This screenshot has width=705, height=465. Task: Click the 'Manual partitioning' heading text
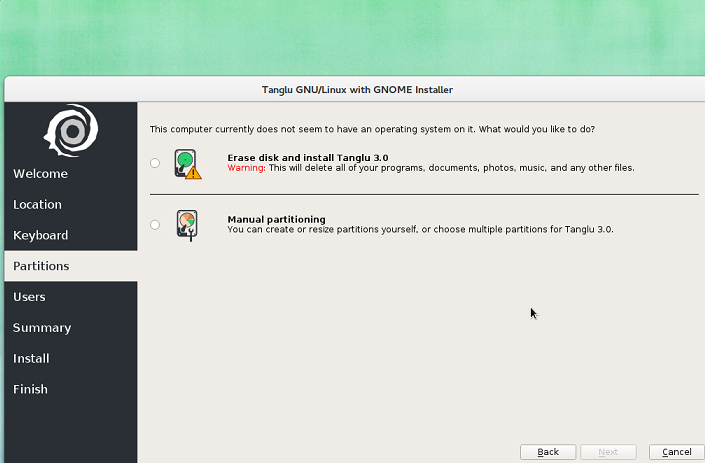(x=277, y=219)
